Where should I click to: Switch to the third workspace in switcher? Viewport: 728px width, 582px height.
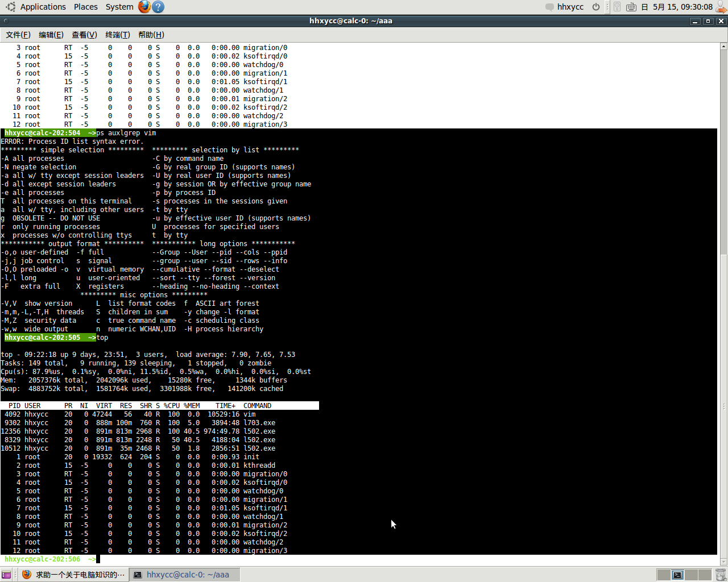690,575
